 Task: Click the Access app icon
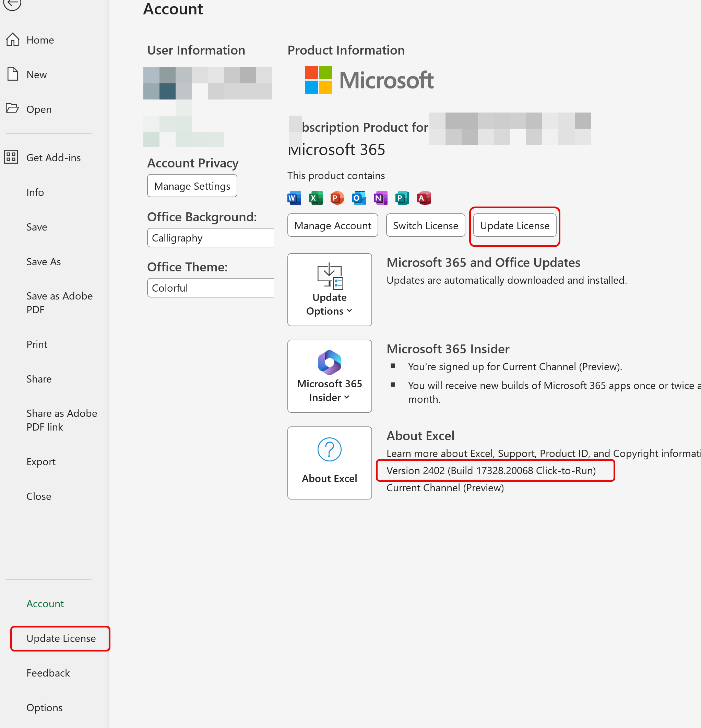(x=424, y=198)
